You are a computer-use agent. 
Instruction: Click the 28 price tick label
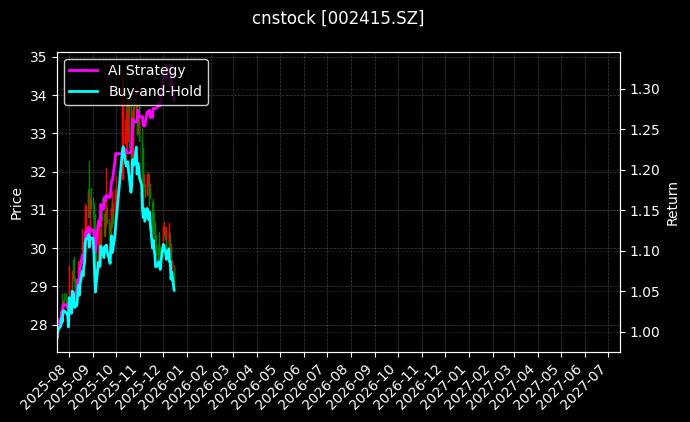click(36, 325)
